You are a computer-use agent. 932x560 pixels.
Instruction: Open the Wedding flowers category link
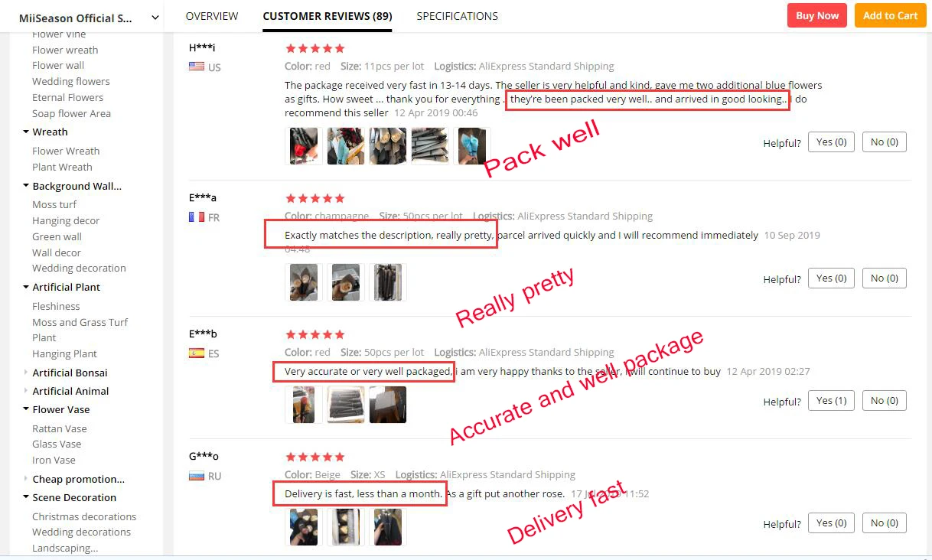[71, 81]
